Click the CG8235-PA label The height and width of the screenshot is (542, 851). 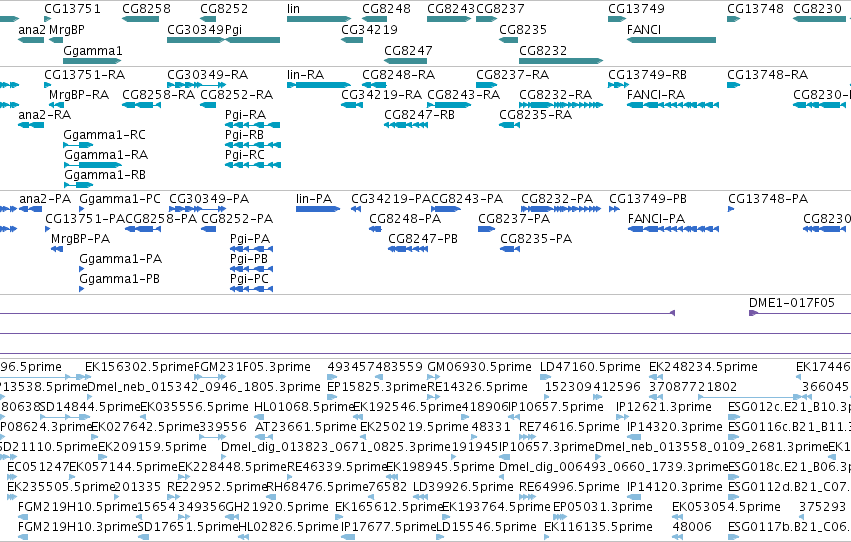(536, 239)
